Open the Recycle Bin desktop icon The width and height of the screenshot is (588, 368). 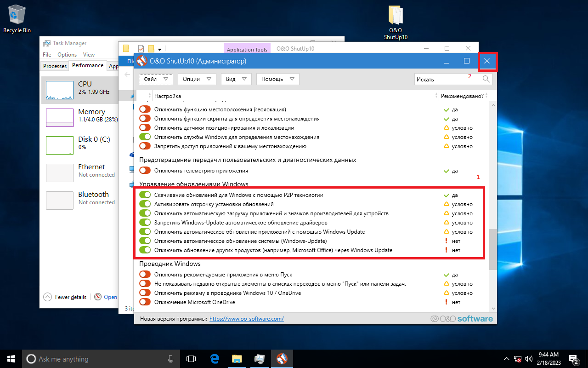point(17,19)
